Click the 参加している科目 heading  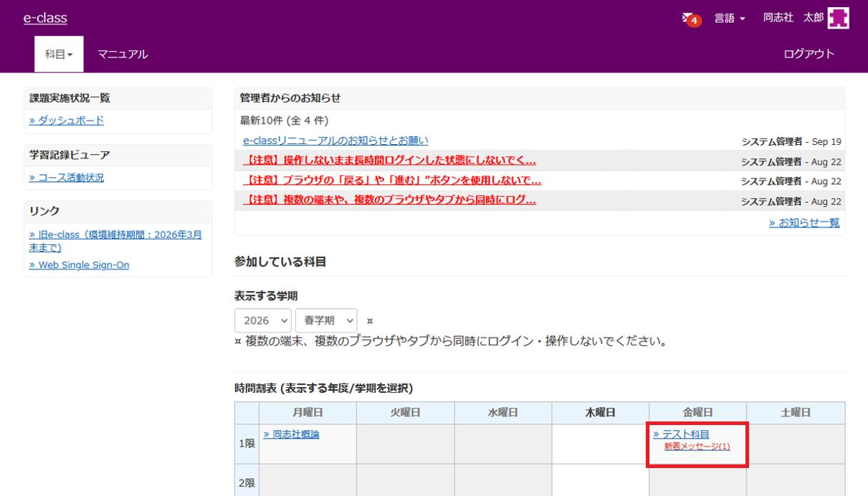[x=280, y=262]
